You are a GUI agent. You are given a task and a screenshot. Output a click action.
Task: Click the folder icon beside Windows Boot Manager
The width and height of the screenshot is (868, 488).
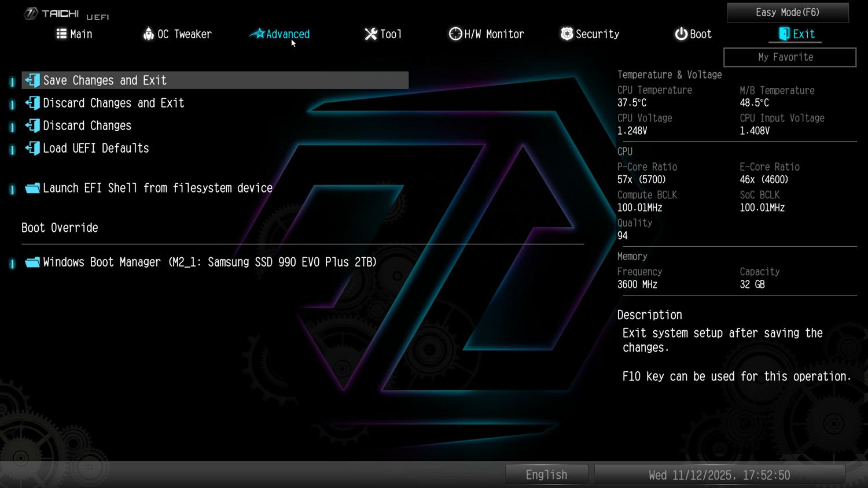[32, 263]
